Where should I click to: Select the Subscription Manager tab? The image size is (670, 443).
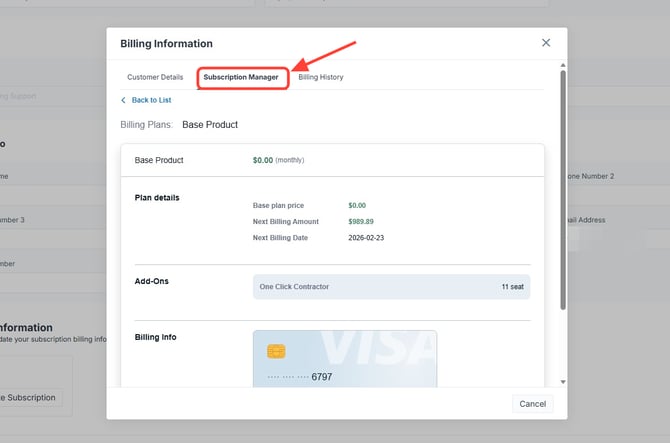pos(241,77)
